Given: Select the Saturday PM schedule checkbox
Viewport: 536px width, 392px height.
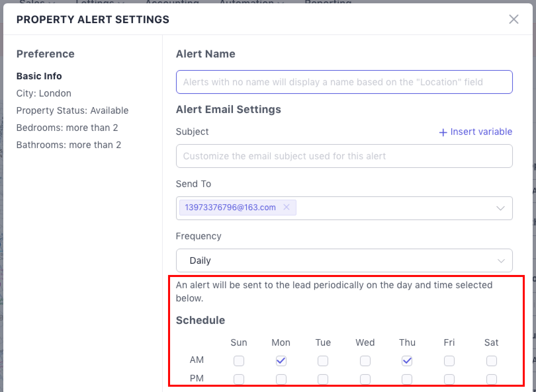Looking at the screenshot, I should [491, 379].
